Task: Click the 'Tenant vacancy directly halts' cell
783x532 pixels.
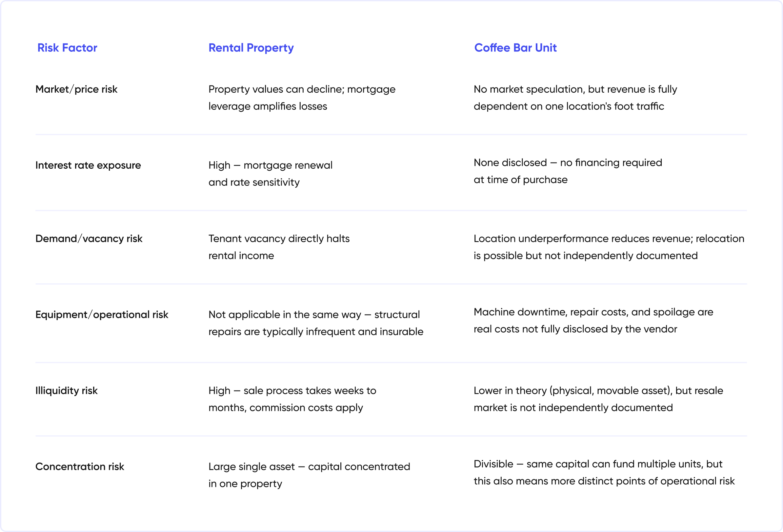Action: [279, 247]
